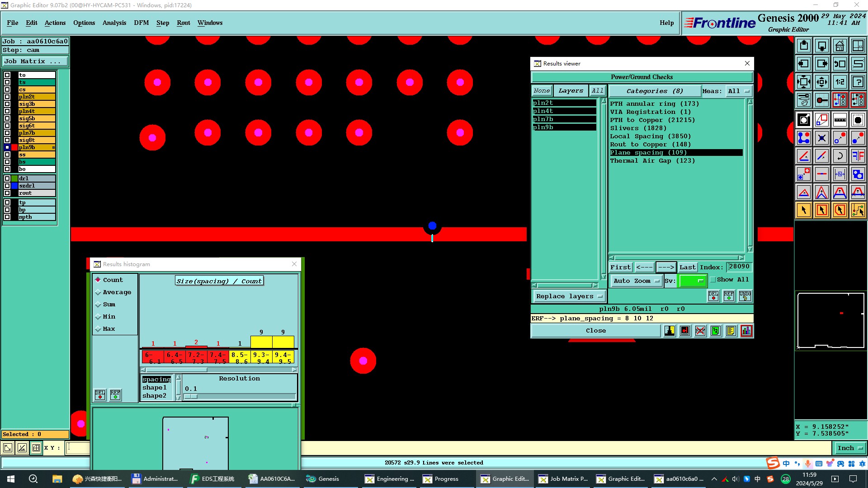Select the measure ruler tool
Image resolution: width=868 pixels, height=488 pixels.
coord(840,120)
